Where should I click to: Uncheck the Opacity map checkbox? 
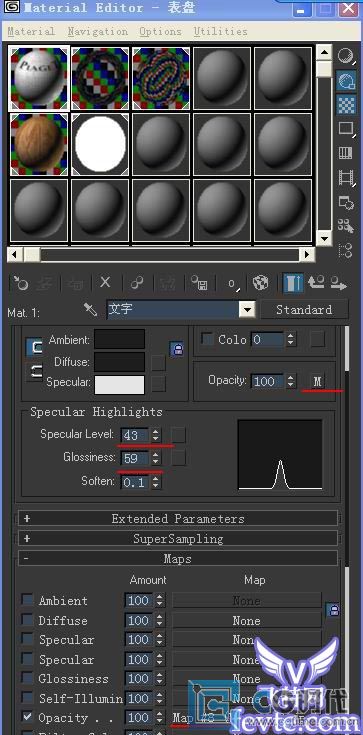pyautogui.click(x=28, y=717)
